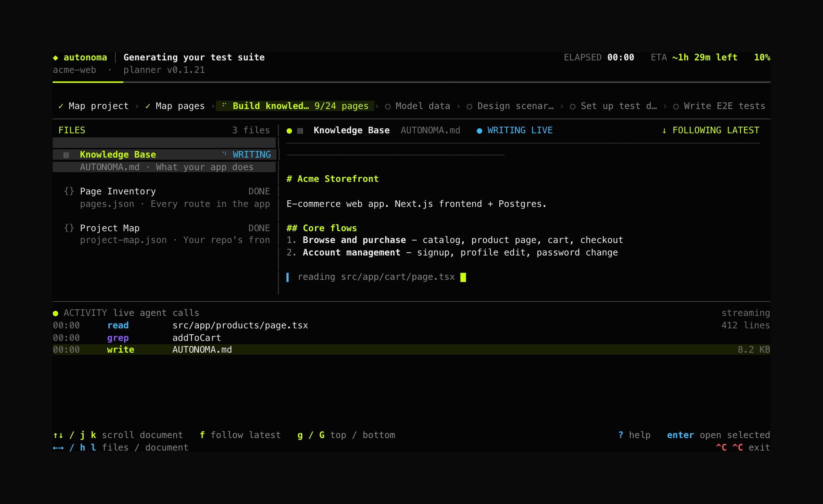The width and height of the screenshot is (823, 504).
Task: Click the empty circle before Set up test data
Action: [573, 107]
